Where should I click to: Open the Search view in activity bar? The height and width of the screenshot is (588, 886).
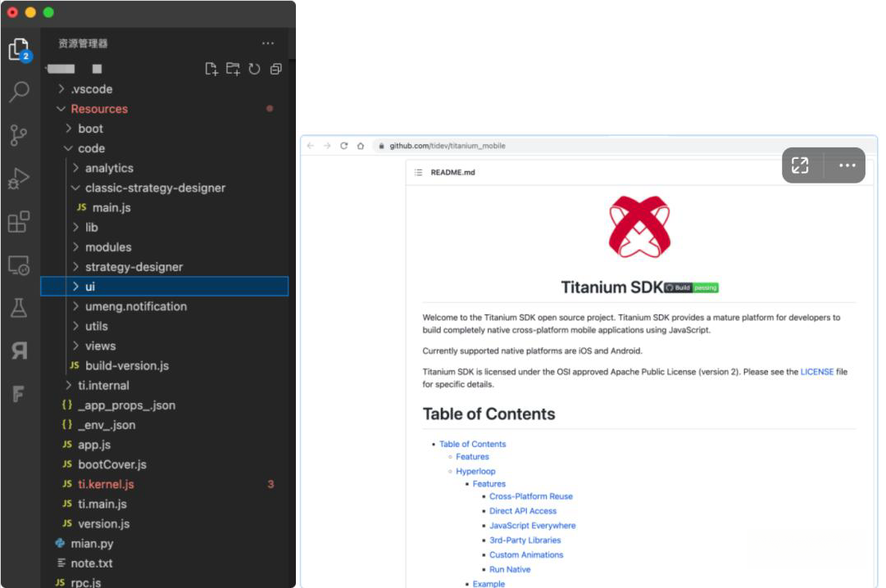(19, 92)
